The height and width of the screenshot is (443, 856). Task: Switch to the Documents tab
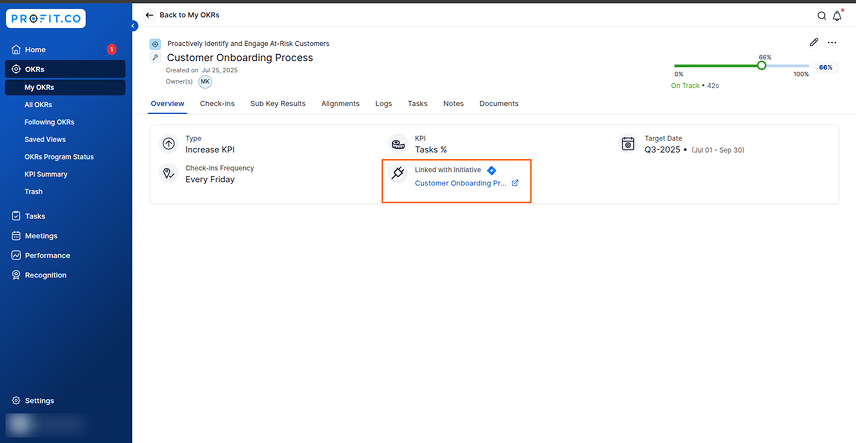pos(499,104)
